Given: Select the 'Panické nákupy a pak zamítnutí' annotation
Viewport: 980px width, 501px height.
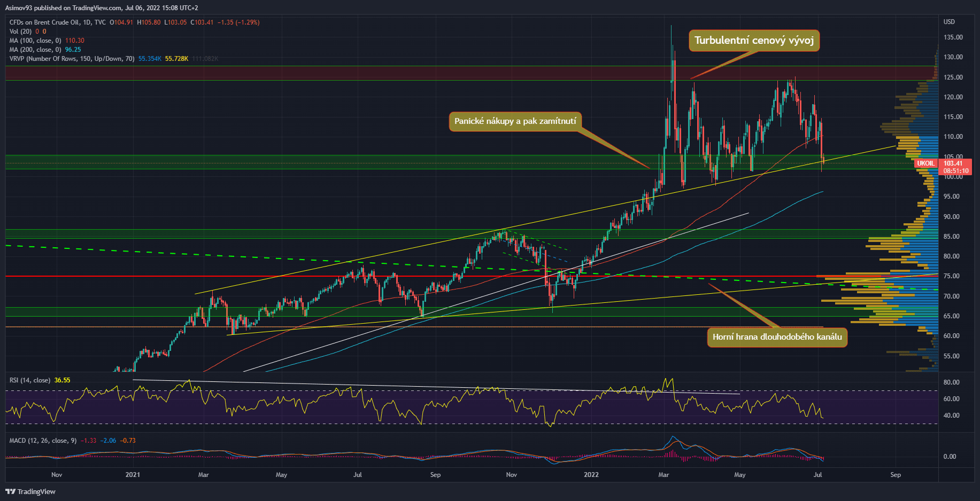Looking at the screenshot, I should [515, 121].
